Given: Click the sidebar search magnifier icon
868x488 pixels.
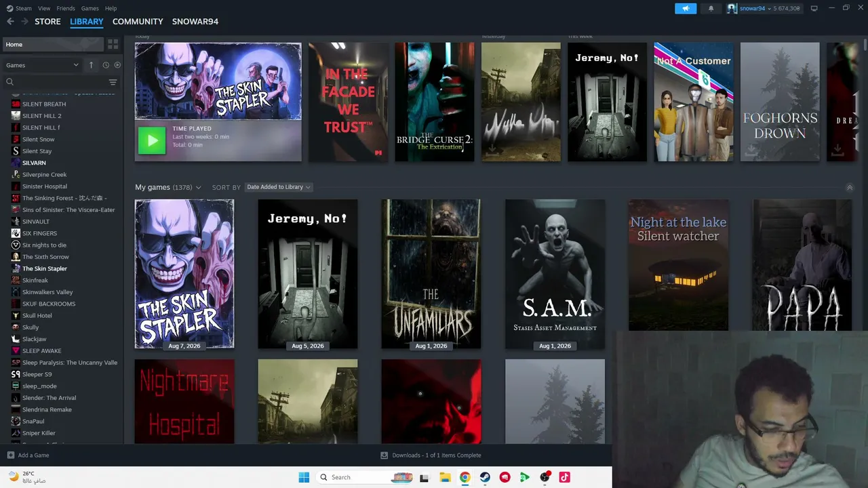Looking at the screenshot, I should (x=9, y=82).
